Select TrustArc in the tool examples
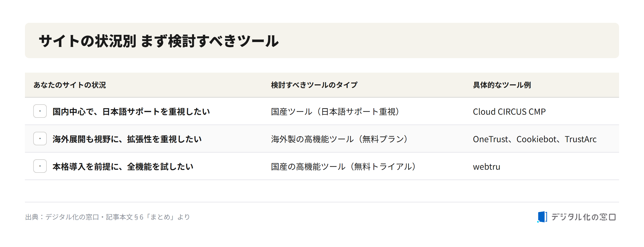The width and height of the screenshot is (644, 247). pyautogui.click(x=581, y=139)
